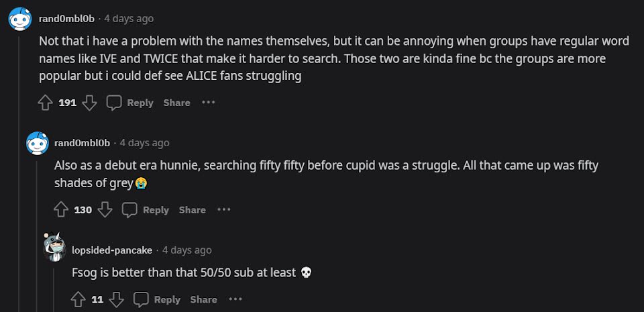Share lopsided-pancake's comment
644x312 pixels.
click(x=204, y=299)
